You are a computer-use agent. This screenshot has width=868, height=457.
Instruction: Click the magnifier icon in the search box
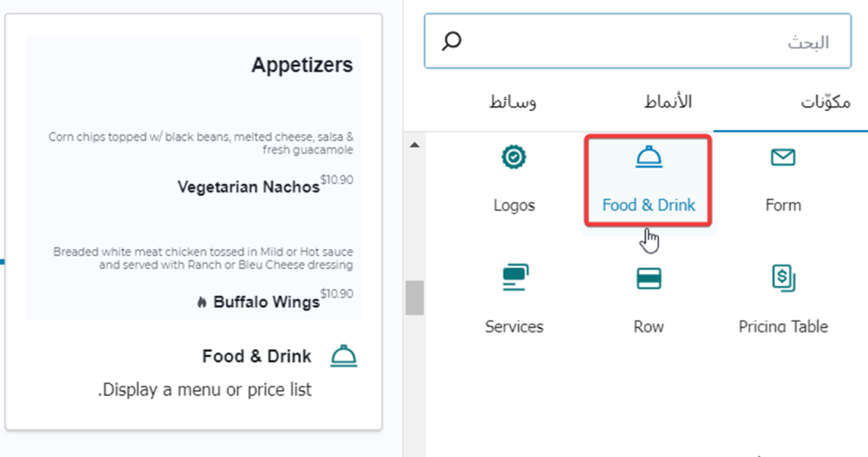[452, 41]
